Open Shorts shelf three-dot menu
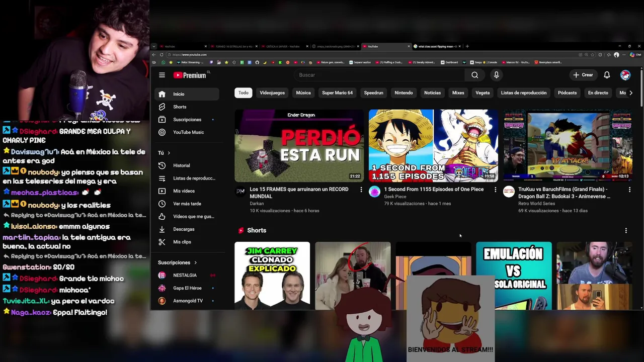Image resolution: width=644 pixels, height=362 pixels. click(626, 230)
